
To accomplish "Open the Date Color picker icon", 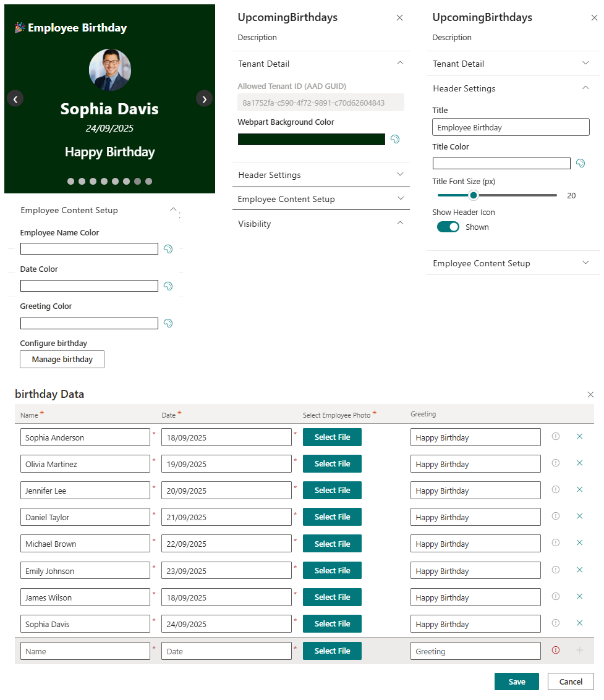I will pyautogui.click(x=168, y=286).
